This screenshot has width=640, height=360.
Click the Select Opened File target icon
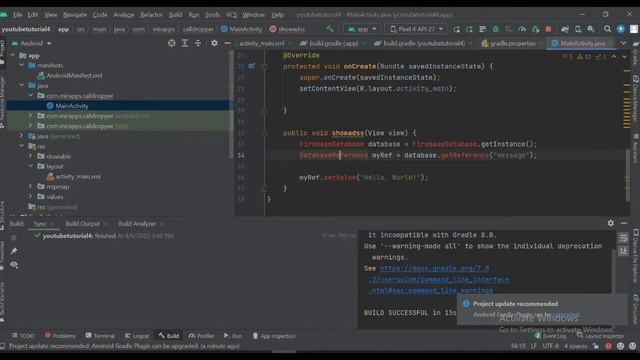pyautogui.click(x=171, y=43)
